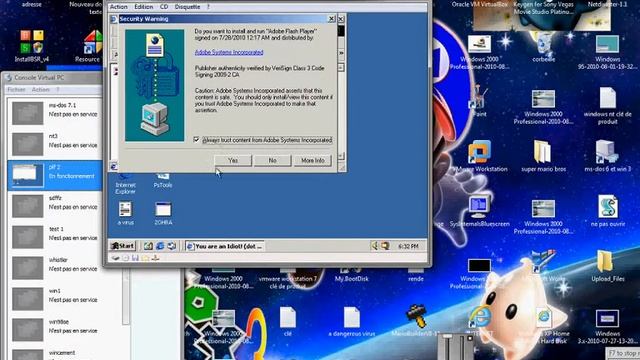Open the ne pas ouvrir desktop icon
Screen dimensions: 640x360
(607, 211)
